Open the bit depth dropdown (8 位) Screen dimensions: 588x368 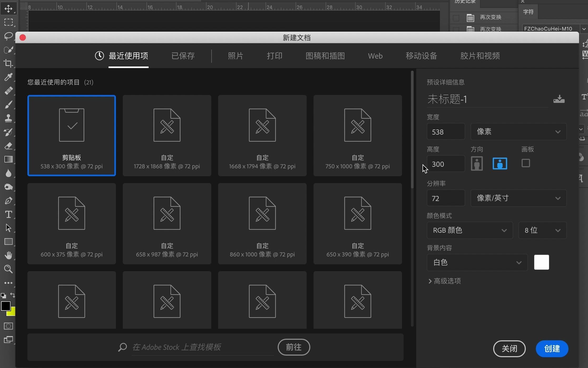point(542,230)
